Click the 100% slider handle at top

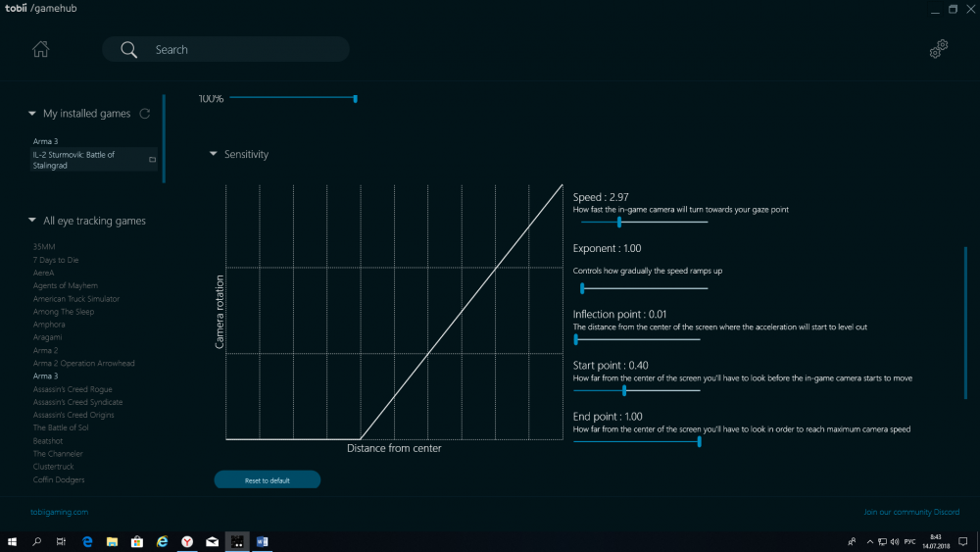(x=355, y=99)
